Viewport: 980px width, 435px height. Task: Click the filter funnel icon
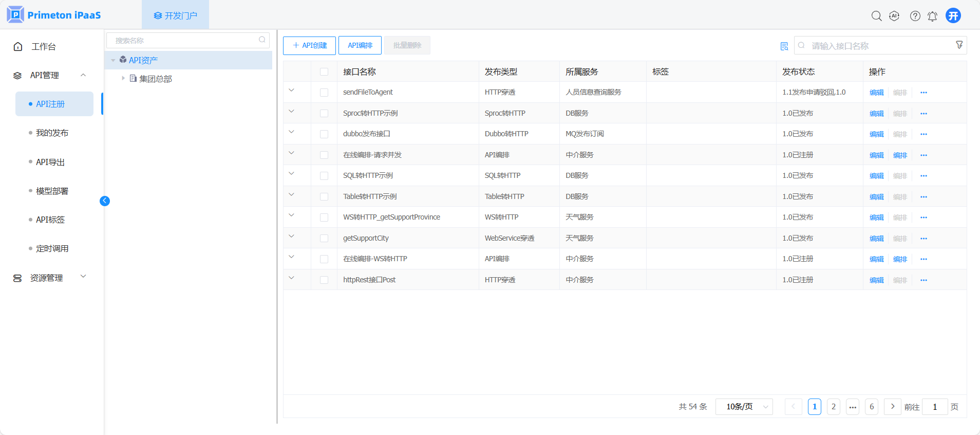(x=959, y=45)
